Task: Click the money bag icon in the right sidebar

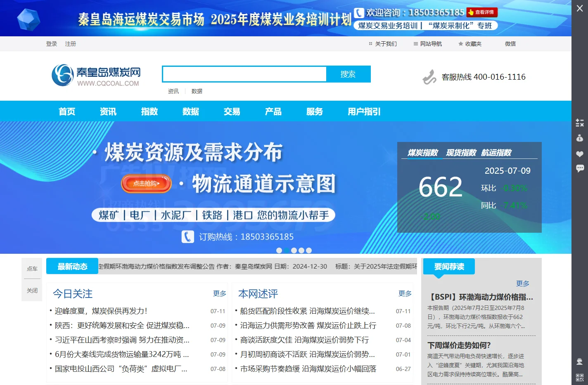Action: [x=580, y=138]
